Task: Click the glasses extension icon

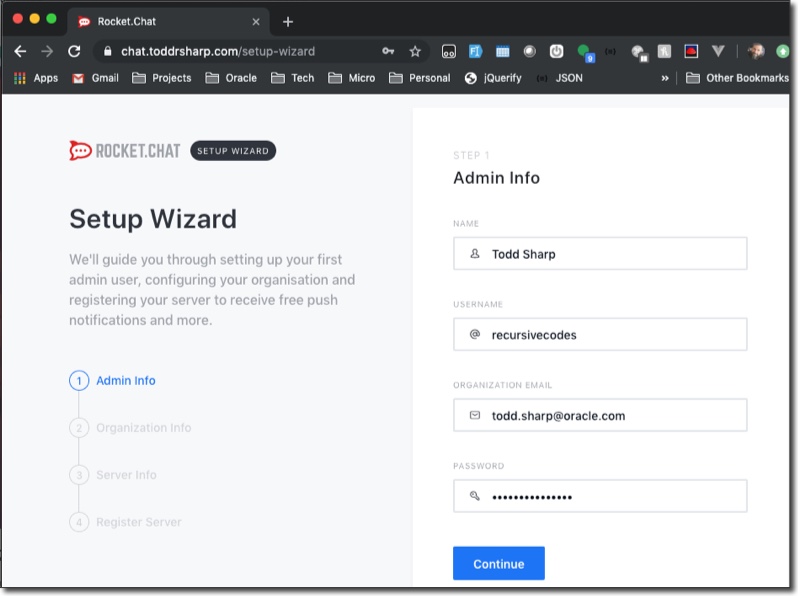Action: (449, 51)
